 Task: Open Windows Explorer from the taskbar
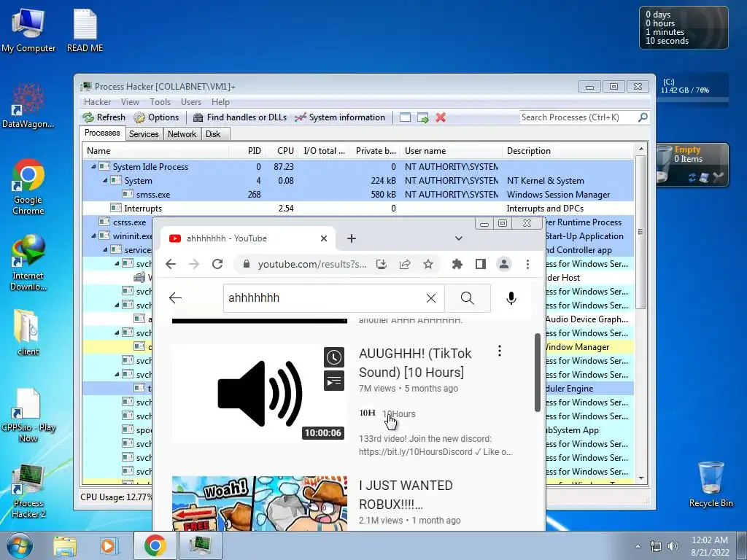coord(65,545)
